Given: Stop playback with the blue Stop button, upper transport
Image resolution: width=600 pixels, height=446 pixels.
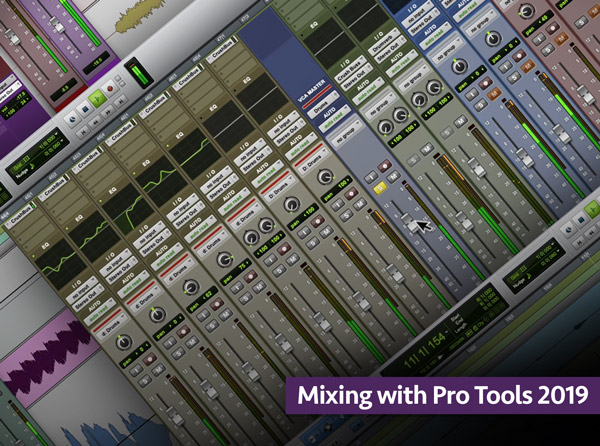Looking at the screenshot, I should click(x=84, y=110).
